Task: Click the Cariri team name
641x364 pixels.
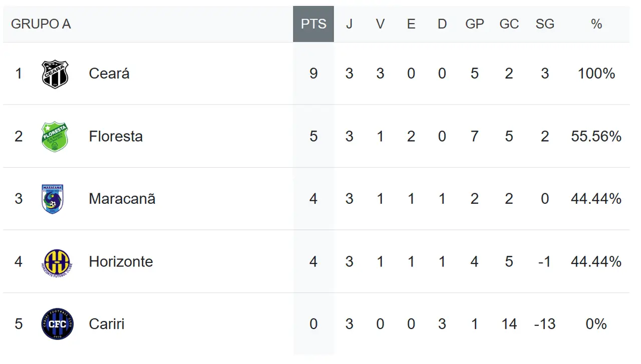Action: tap(107, 324)
